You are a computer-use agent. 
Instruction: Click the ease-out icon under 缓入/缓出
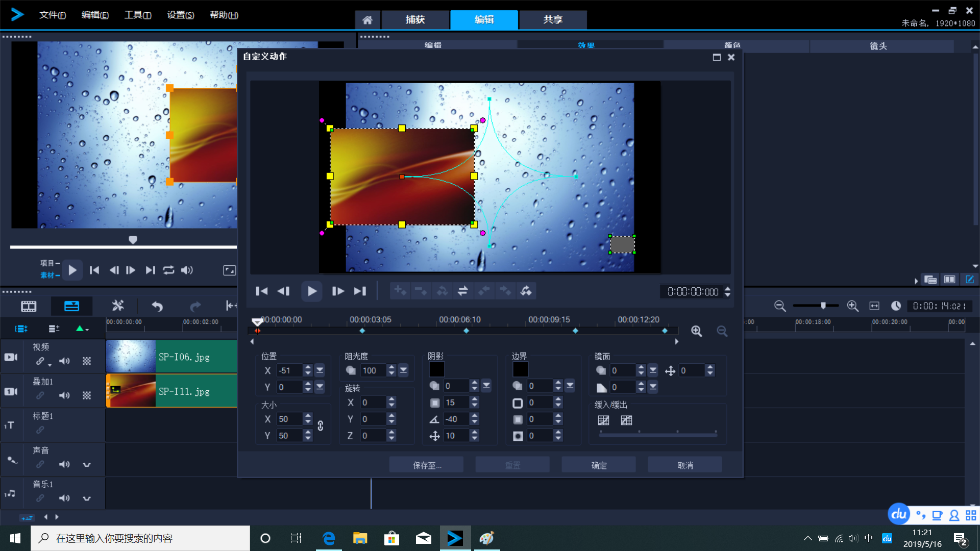point(626,420)
